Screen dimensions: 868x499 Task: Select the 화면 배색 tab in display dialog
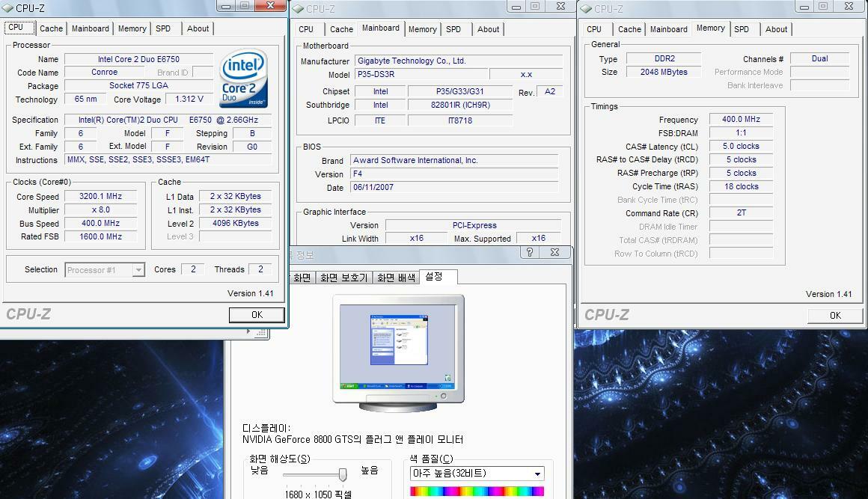point(397,278)
